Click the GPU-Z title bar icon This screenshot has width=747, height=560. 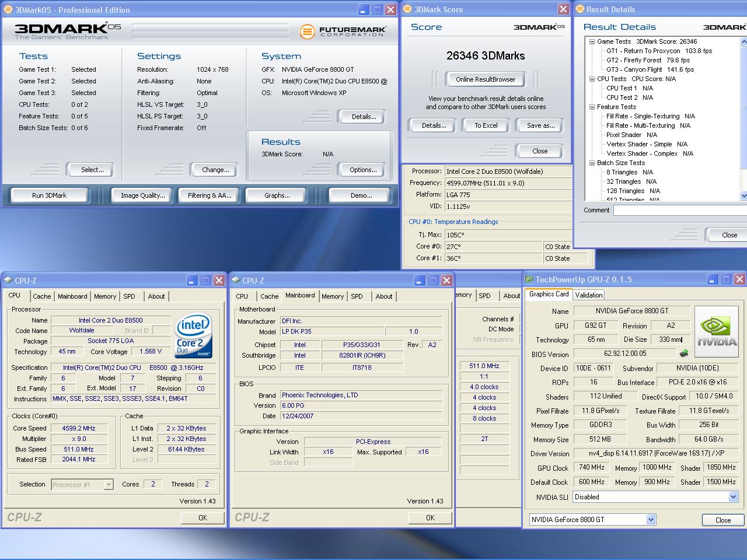(529, 279)
